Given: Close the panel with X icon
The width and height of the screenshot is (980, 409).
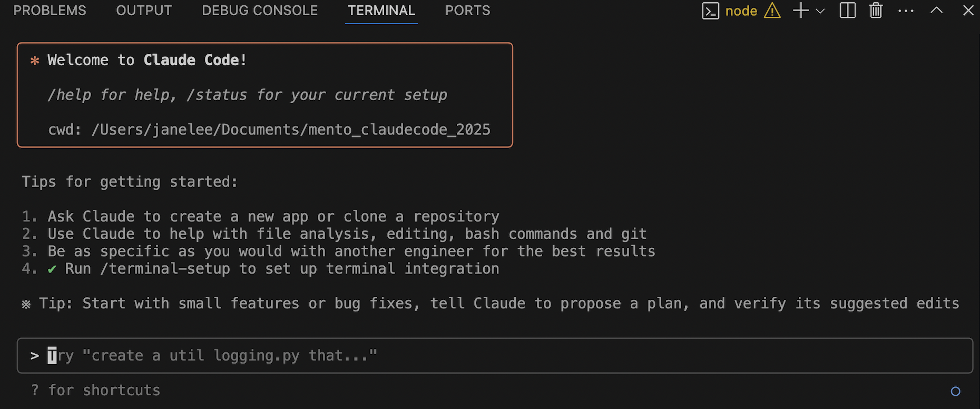Looking at the screenshot, I should (x=968, y=11).
